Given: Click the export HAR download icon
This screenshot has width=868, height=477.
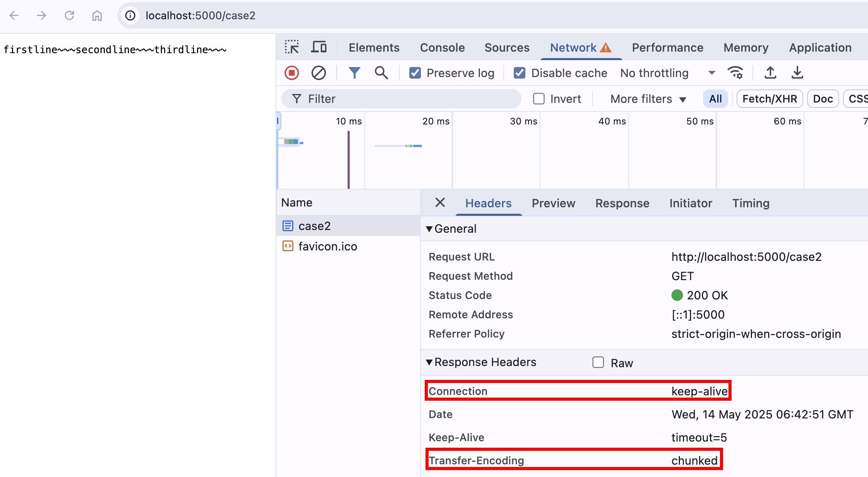Looking at the screenshot, I should pyautogui.click(x=797, y=73).
